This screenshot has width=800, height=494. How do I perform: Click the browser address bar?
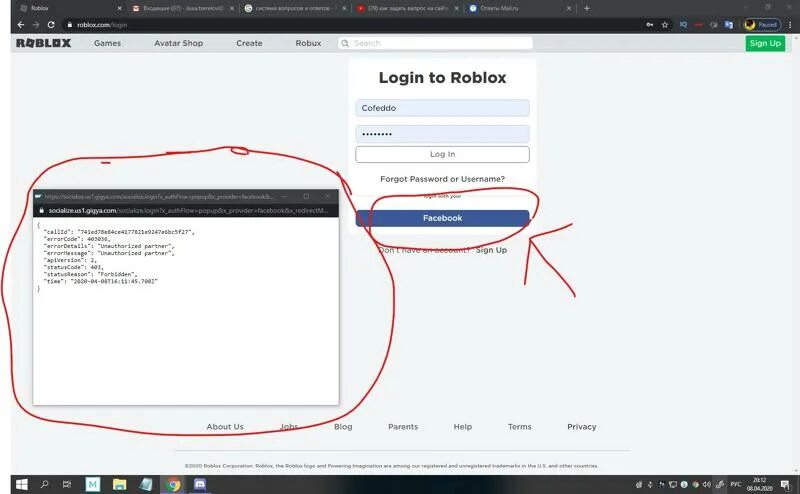[x=352, y=24]
